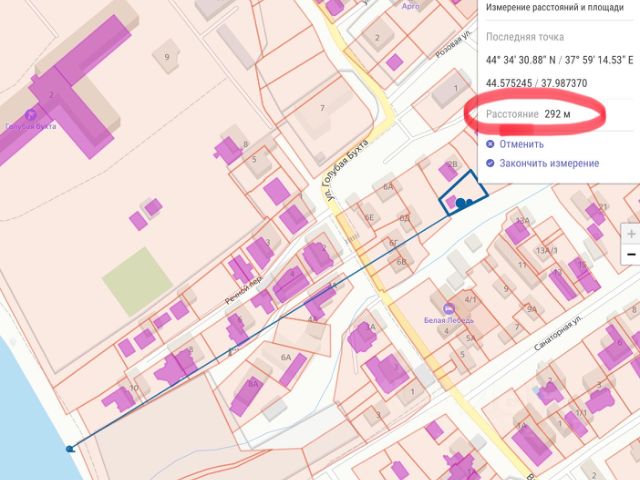Click the Последняя точка label
Screen dimensions: 640x480
[525, 37]
